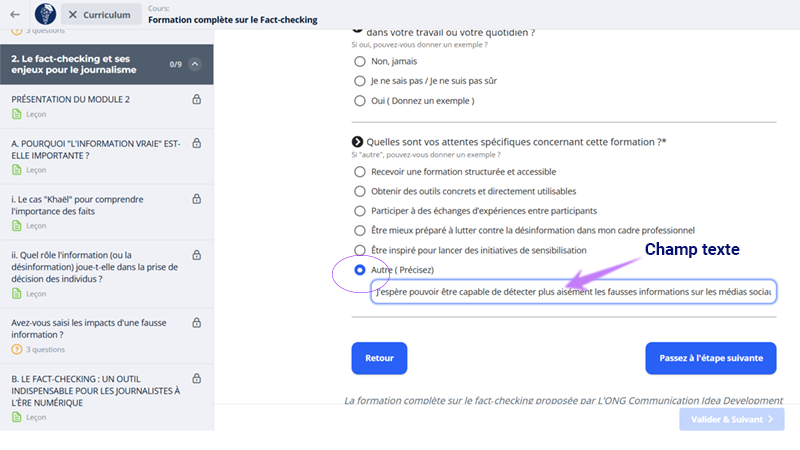Click quiz question-mark icon under Avez-vous saisi

click(17, 349)
